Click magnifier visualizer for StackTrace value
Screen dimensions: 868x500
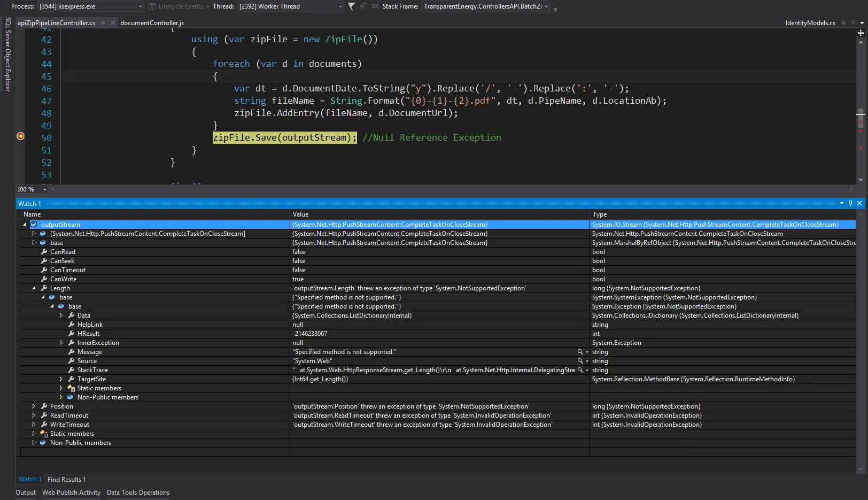point(580,370)
